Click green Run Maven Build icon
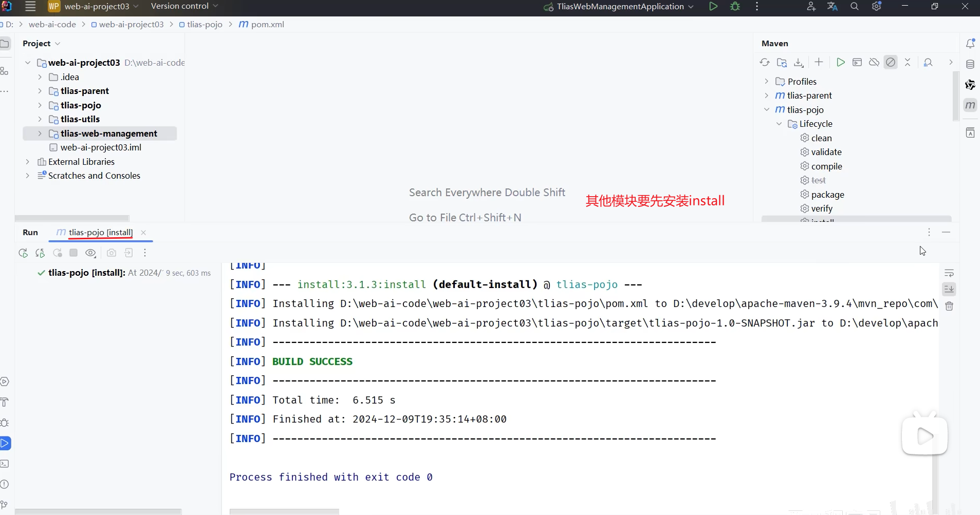This screenshot has width=980, height=515. 841,62
